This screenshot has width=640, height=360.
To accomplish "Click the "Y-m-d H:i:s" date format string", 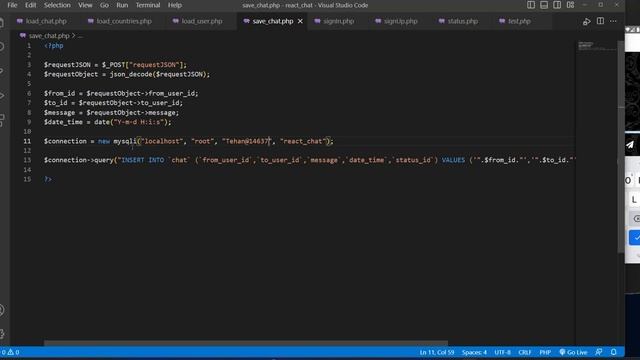I will click(139, 122).
